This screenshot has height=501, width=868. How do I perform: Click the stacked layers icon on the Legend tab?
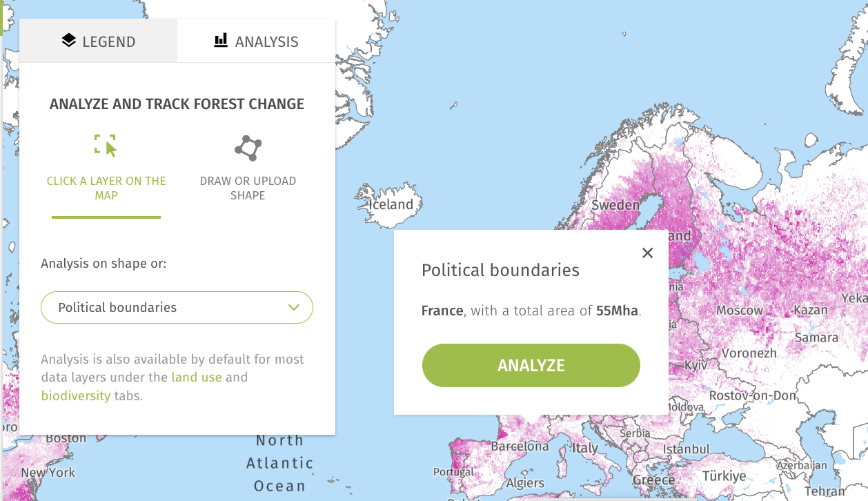click(x=68, y=40)
